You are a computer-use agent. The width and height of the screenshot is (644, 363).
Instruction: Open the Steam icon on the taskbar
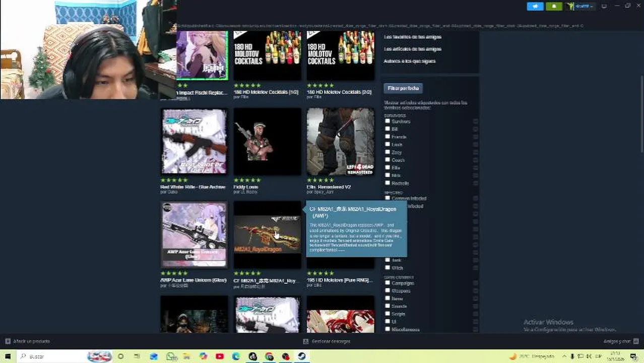302,356
